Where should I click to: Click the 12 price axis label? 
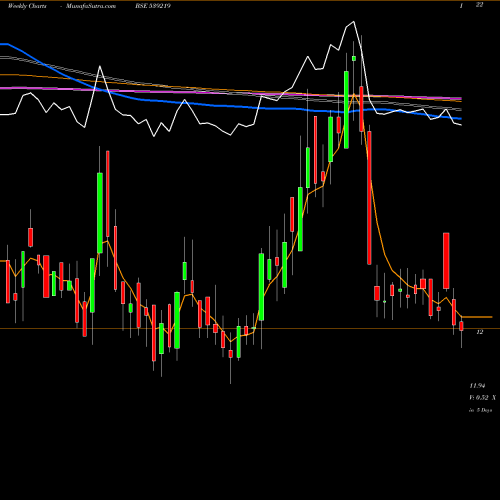tap(480, 332)
